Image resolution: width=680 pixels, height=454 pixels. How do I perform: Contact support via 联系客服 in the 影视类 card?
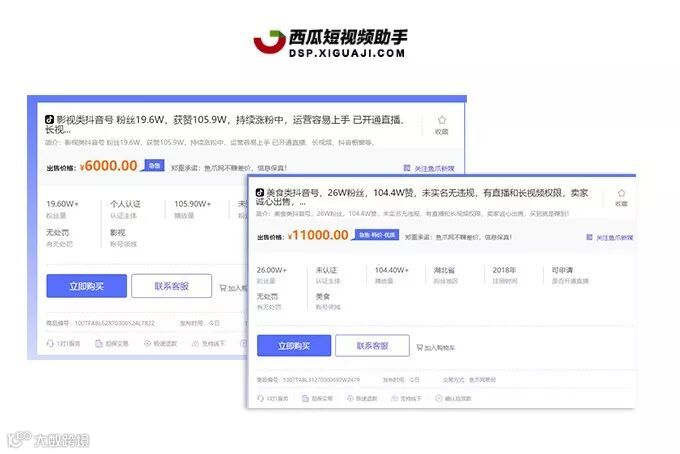(x=172, y=286)
